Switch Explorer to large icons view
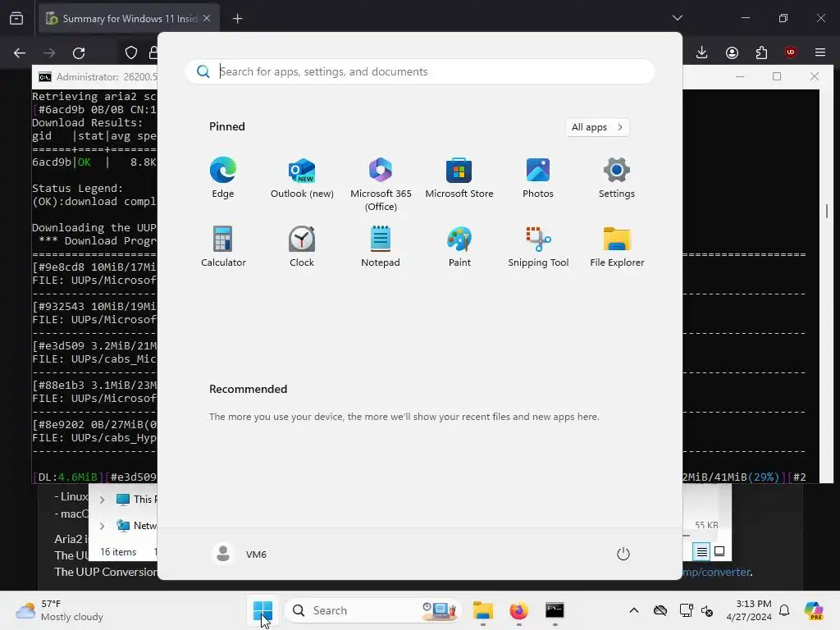The width and height of the screenshot is (840, 630). (719, 551)
